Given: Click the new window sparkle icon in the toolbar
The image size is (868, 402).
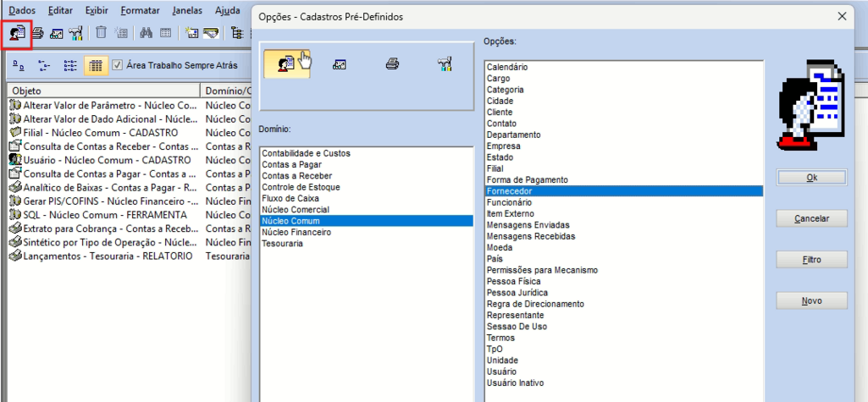Looking at the screenshot, I should pos(191,33).
